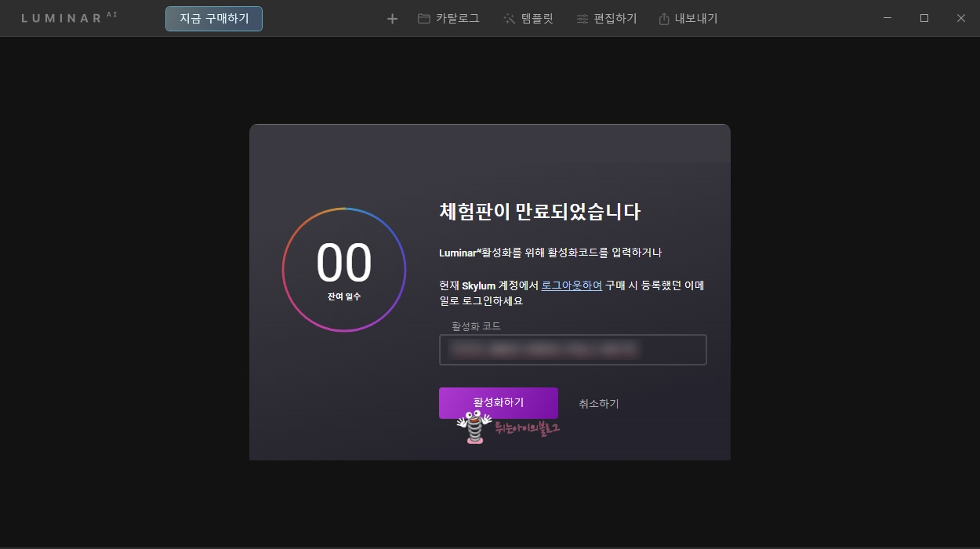Screen dimensions: 980x549
Task: Click the 00 days counter
Action: click(344, 264)
